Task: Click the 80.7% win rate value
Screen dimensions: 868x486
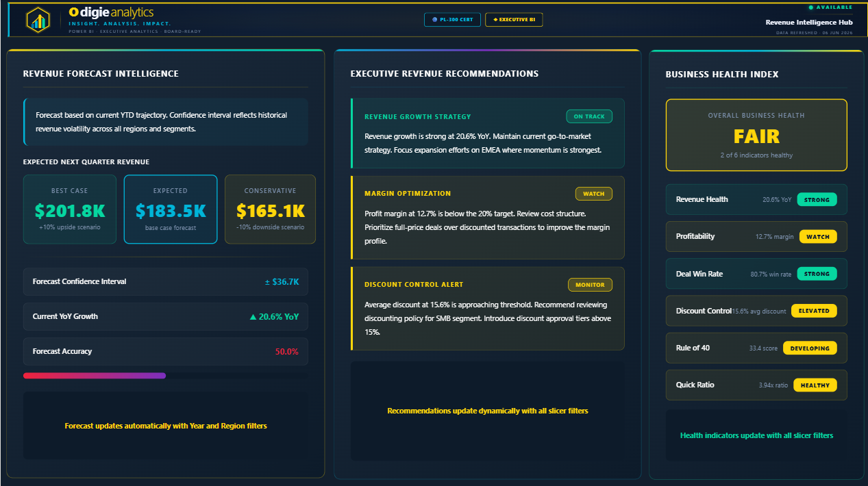Action: tap(771, 274)
